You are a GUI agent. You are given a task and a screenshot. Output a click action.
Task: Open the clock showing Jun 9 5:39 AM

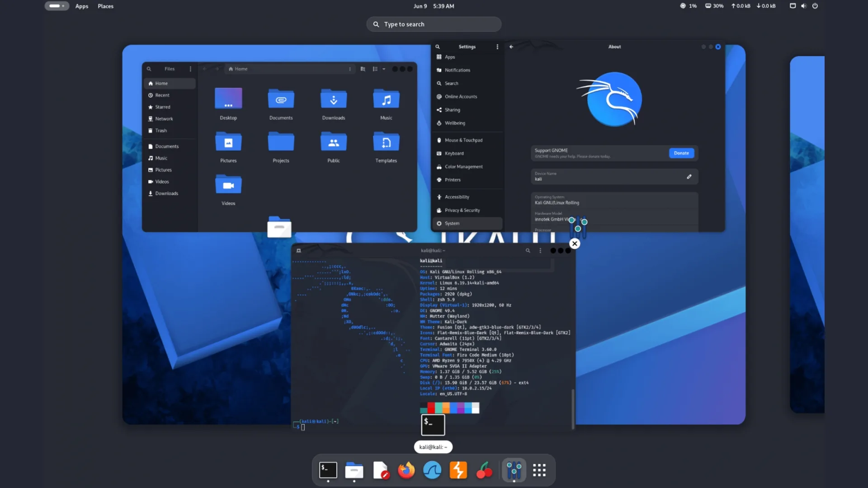point(434,6)
